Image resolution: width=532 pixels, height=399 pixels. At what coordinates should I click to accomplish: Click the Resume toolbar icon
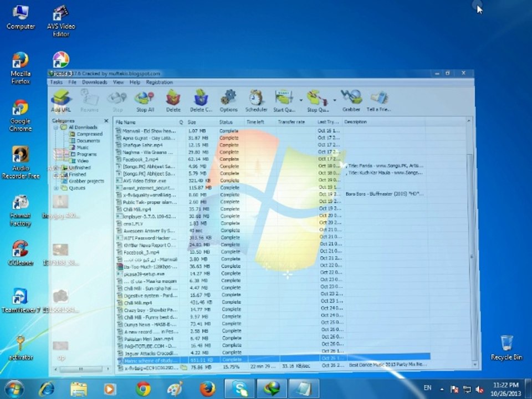point(89,100)
